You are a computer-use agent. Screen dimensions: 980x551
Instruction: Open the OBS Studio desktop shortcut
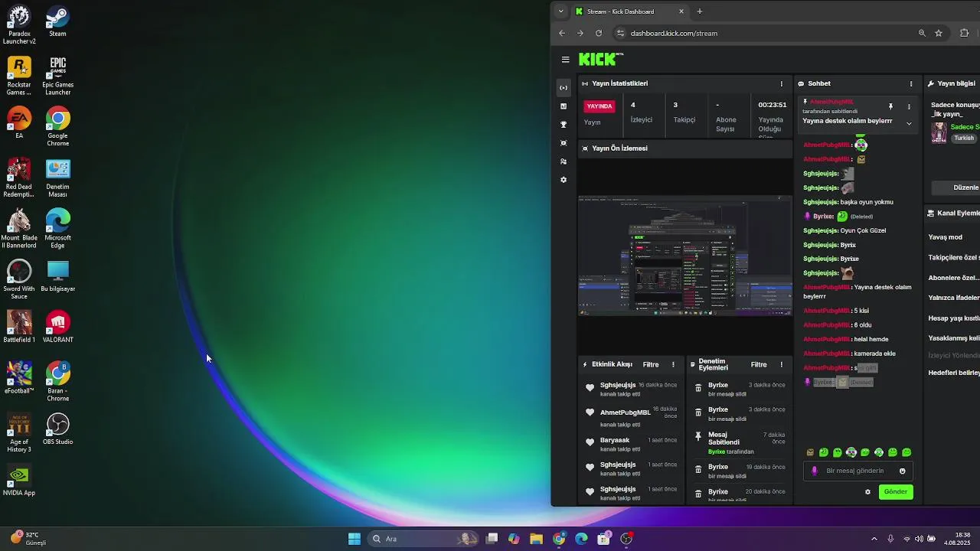(x=57, y=429)
